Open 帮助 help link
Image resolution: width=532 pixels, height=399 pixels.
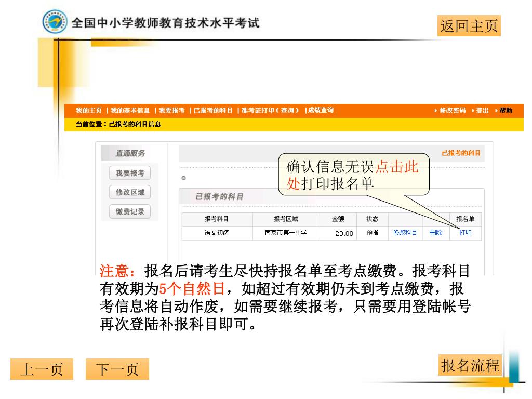coord(506,110)
